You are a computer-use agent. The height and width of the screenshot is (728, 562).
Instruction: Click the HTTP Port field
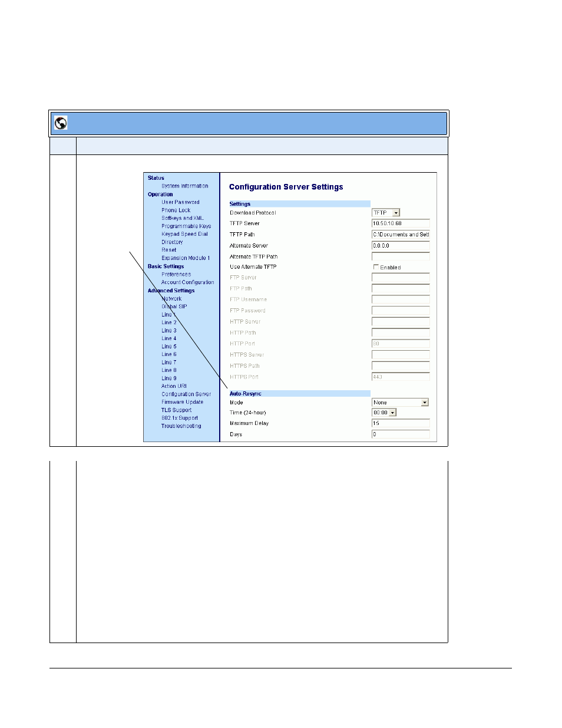[x=401, y=344]
